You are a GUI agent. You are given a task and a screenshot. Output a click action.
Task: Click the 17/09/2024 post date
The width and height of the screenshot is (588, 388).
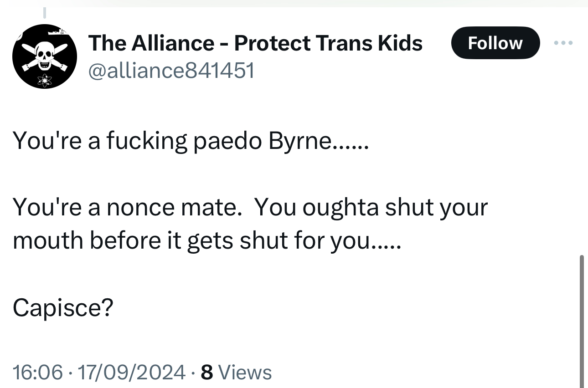[132, 372]
